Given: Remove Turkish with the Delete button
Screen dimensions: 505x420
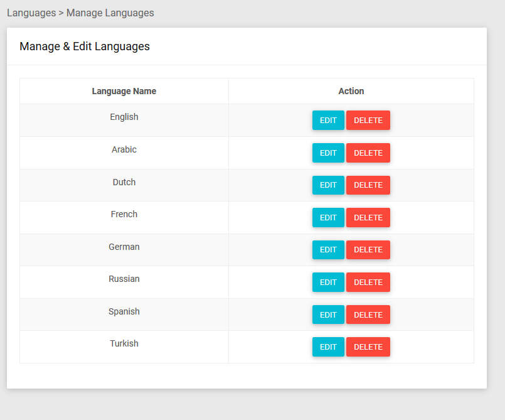Looking at the screenshot, I should (x=368, y=347).
